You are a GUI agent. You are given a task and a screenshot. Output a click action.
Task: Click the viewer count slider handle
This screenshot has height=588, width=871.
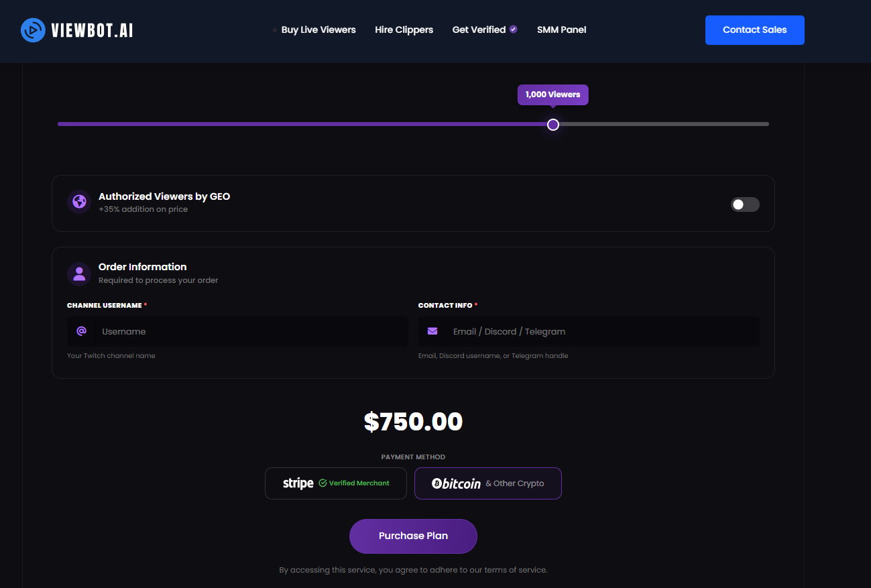pos(553,124)
